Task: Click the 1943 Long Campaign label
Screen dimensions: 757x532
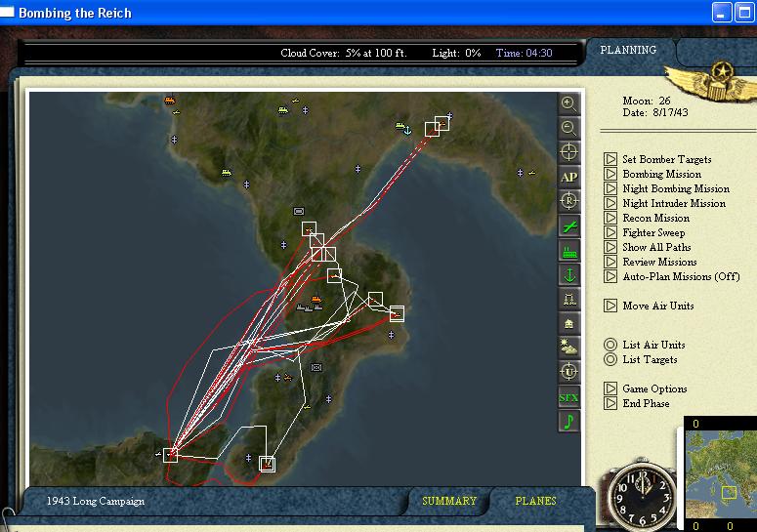Action: [x=96, y=501]
